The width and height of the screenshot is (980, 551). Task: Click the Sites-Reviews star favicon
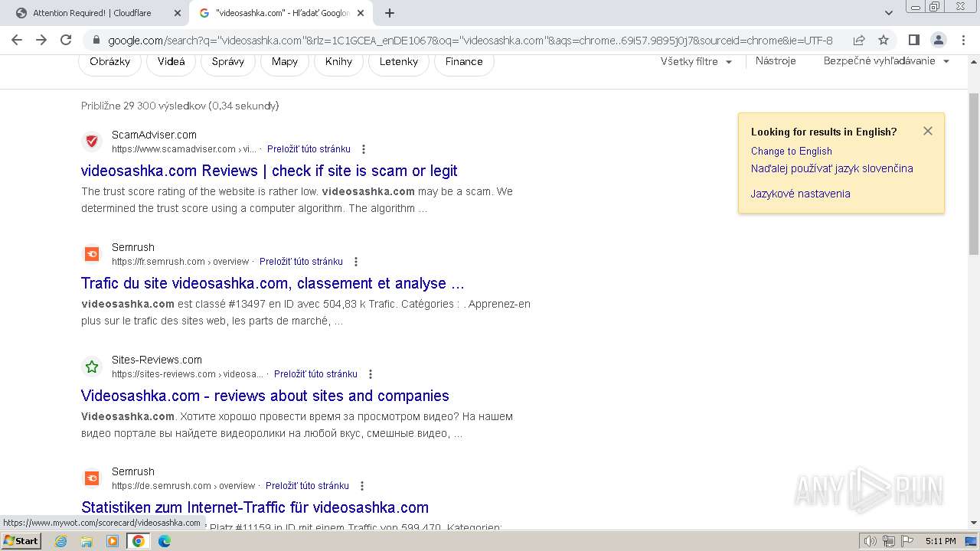pyautogui.click(x=92, y=367)
